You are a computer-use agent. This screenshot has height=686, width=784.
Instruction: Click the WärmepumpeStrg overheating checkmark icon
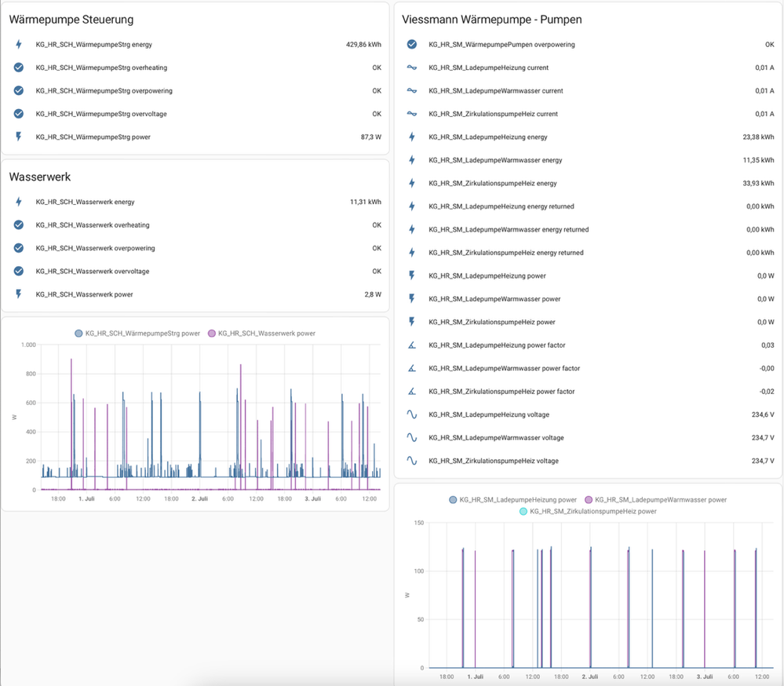click(x=19, y=68)
